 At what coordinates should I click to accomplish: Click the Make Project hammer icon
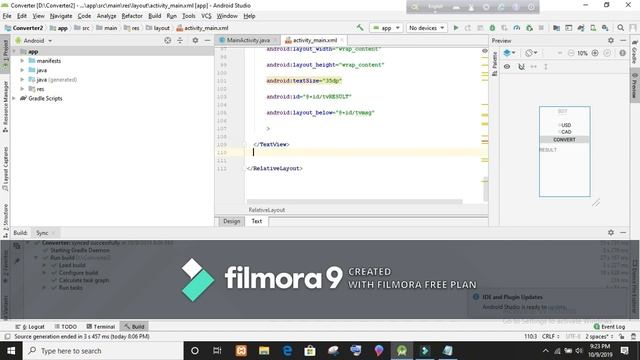[x=360, y=28]
